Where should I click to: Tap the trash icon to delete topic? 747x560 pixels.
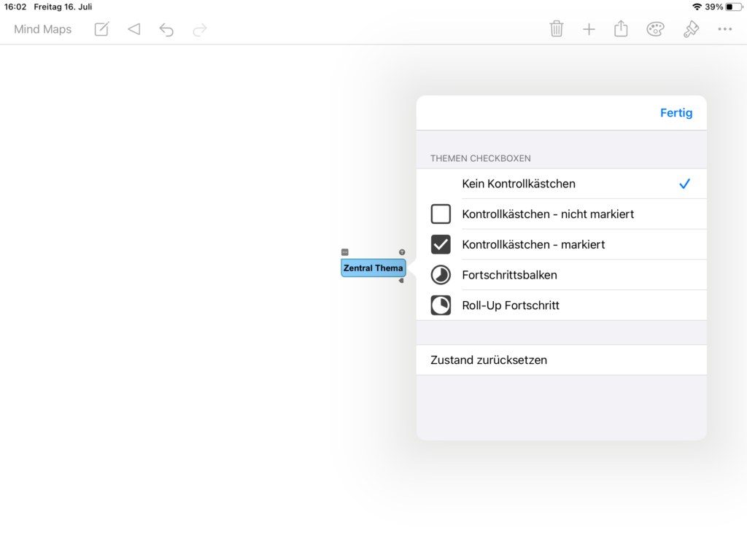557,29
